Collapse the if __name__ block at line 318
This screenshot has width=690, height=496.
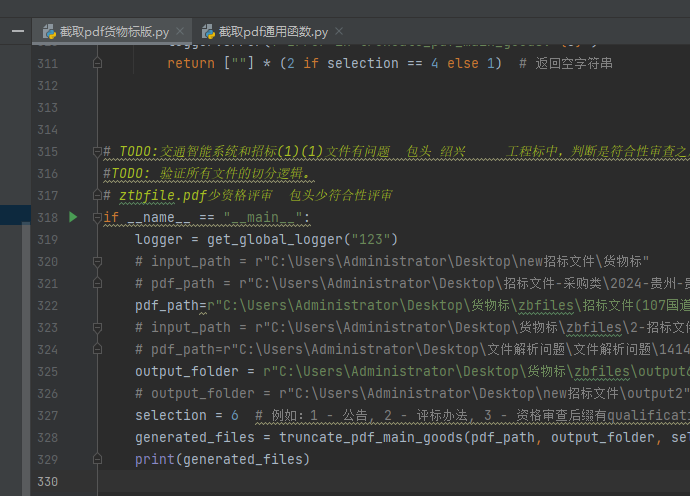click(97, 217)
